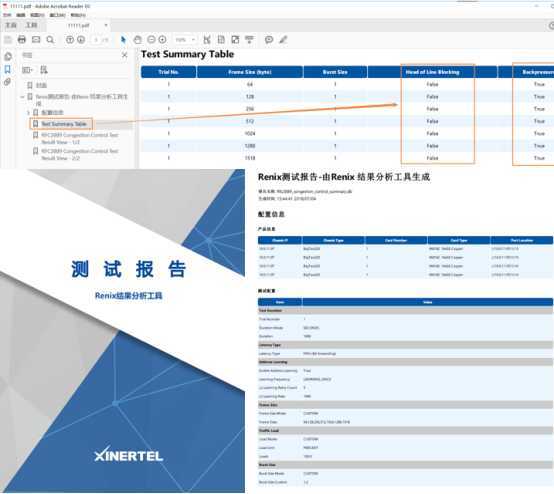Click the Print icon in toolbar
554x494 pixels.
[22, 39]
